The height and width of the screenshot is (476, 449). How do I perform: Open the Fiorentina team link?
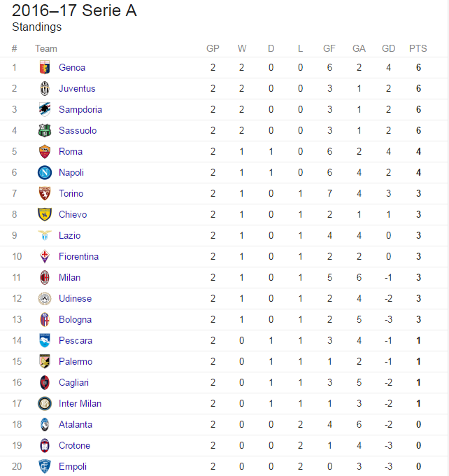78,256
